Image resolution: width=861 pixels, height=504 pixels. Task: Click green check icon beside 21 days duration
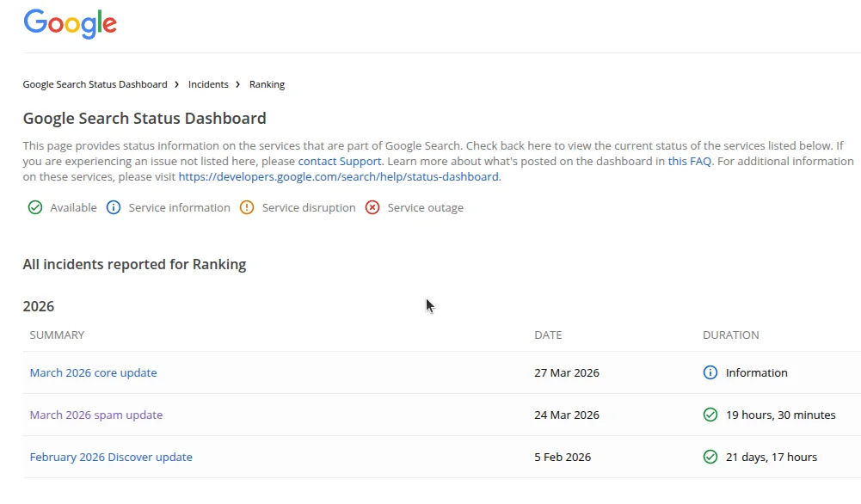(x=710, y=457)
